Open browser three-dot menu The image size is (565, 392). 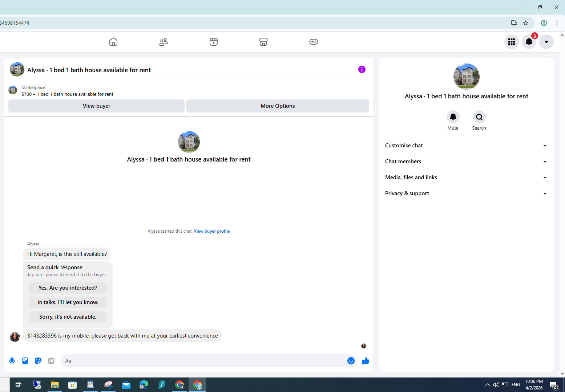(557, 23)
